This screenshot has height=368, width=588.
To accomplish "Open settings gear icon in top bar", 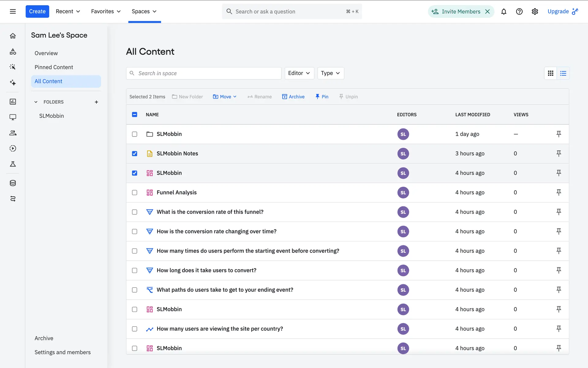I will [x=535, y=12].
